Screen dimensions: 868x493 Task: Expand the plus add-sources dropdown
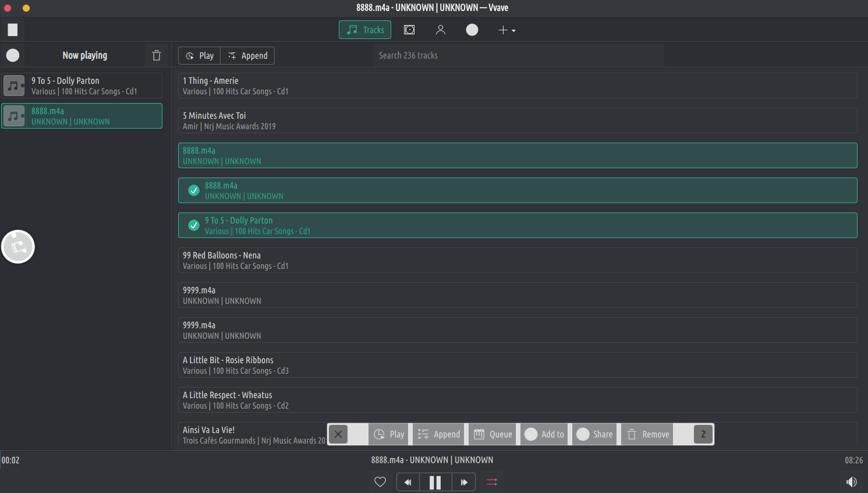point(506,30)
